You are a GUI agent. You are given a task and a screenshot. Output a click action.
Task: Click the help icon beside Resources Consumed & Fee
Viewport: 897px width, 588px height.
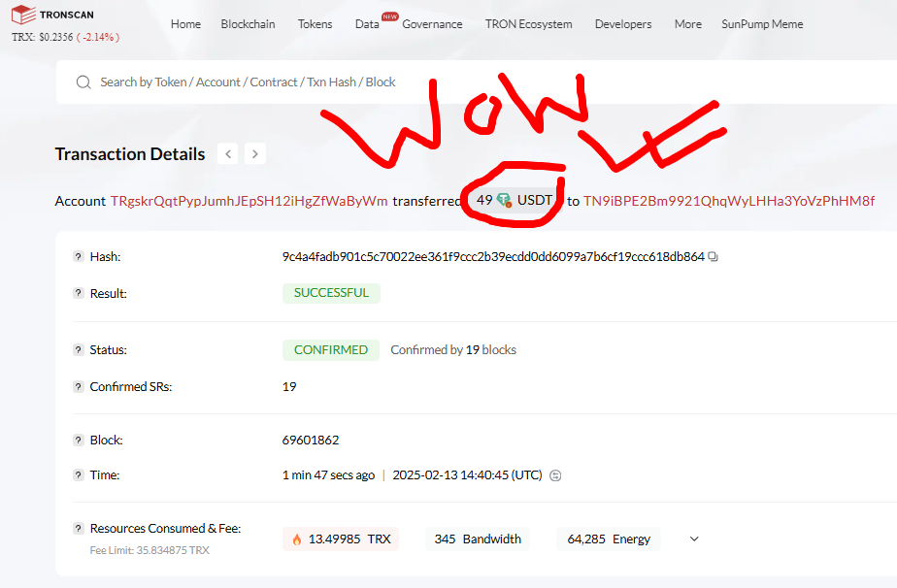click(79, 529)
